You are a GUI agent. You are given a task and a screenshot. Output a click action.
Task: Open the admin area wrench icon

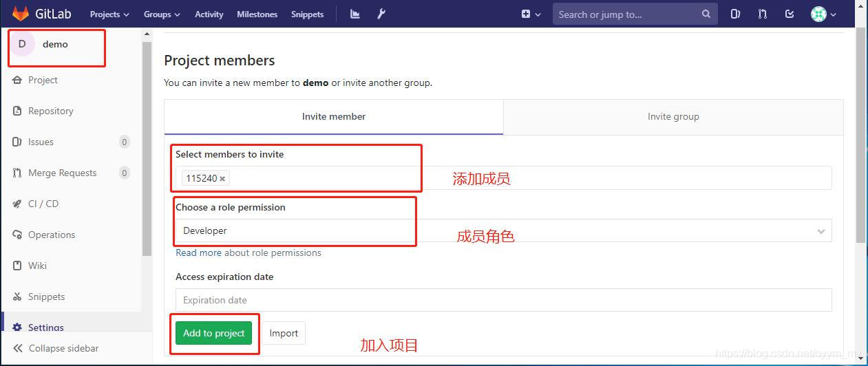[381, 14]
